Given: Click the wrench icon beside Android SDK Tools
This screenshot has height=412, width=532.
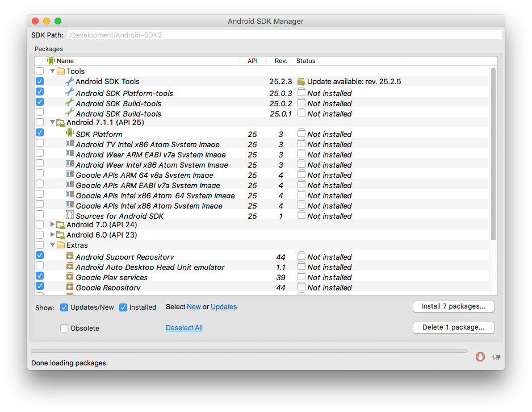Looking at the screenshot, I should (x=70, y=81).
